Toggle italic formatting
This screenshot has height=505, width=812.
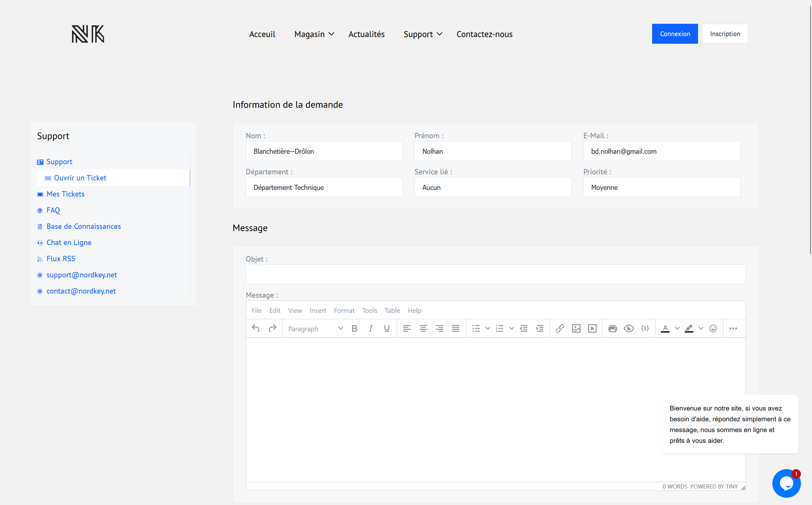click(370, 329)
